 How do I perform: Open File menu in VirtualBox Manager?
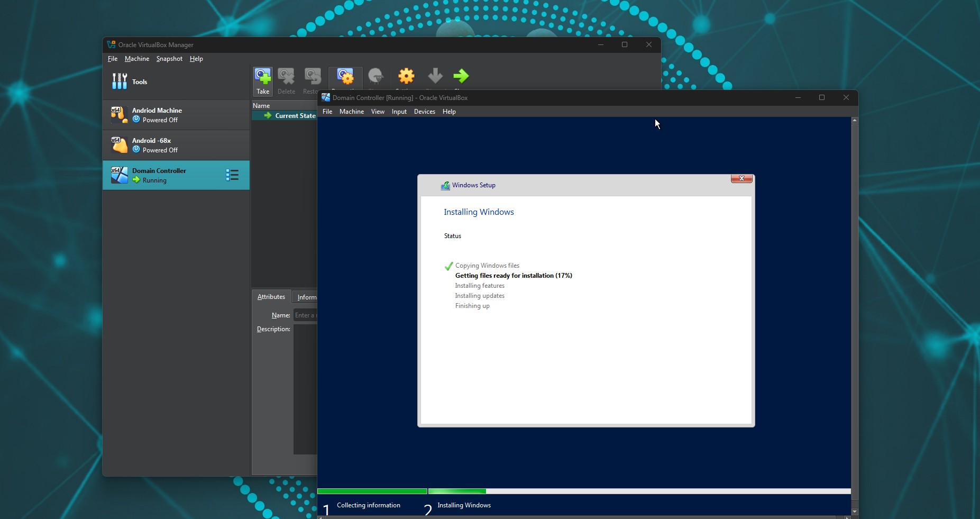pos(113,59)
